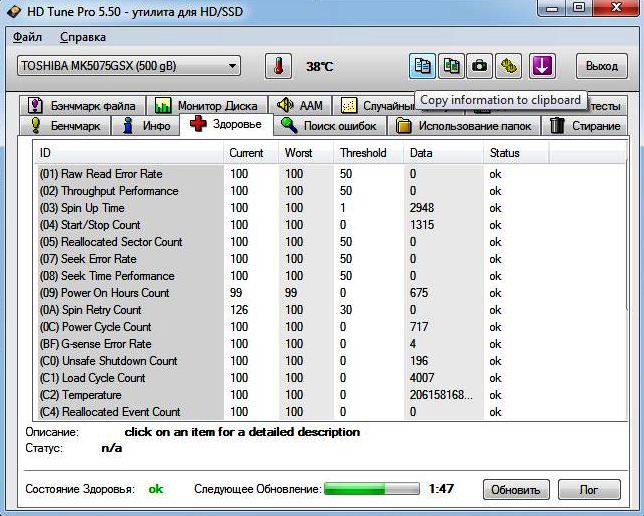Click the 38°C temperature reading
Image resolution: width=644 pixels, height=516 pixels.
(320, 67)
